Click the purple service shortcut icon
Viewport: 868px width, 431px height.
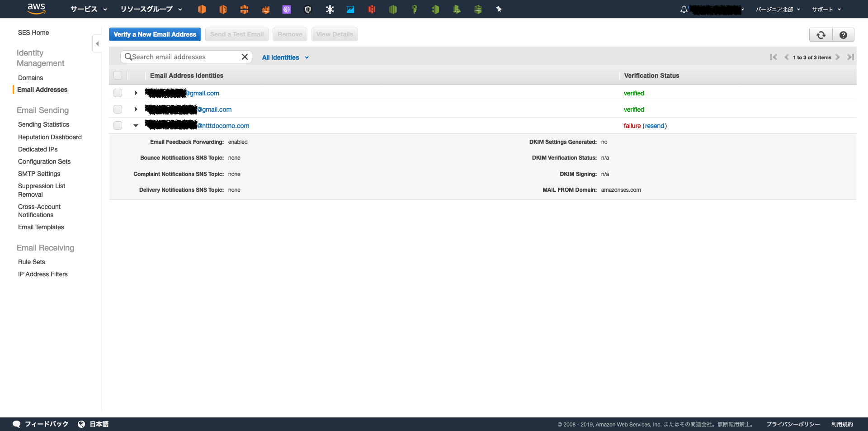[x=287, y=9]
